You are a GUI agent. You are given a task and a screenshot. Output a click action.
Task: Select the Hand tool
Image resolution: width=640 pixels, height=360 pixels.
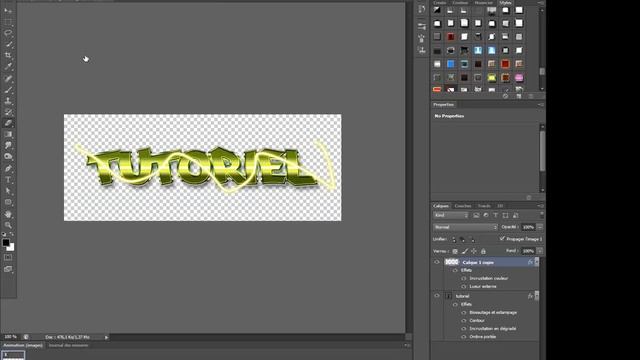(x=8, y=214)
